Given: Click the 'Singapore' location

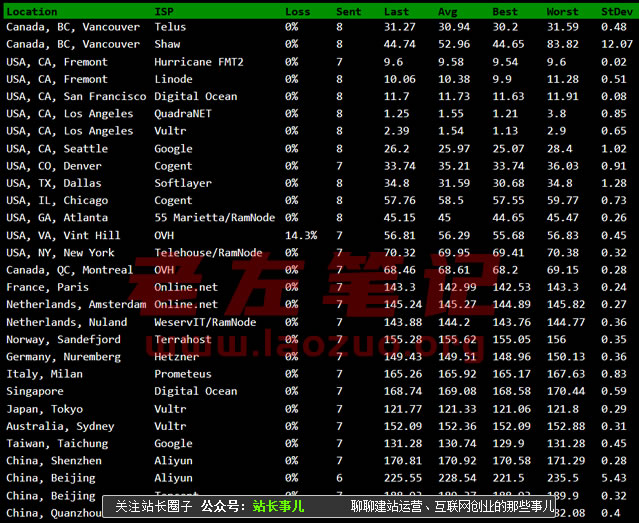Looking at the screenshot, I should click(x=35, y=391).
